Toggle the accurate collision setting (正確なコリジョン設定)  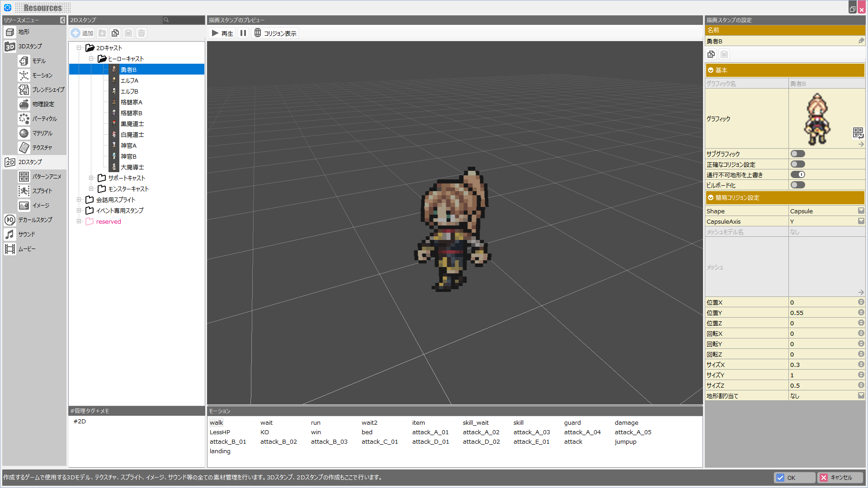[797, 164]
